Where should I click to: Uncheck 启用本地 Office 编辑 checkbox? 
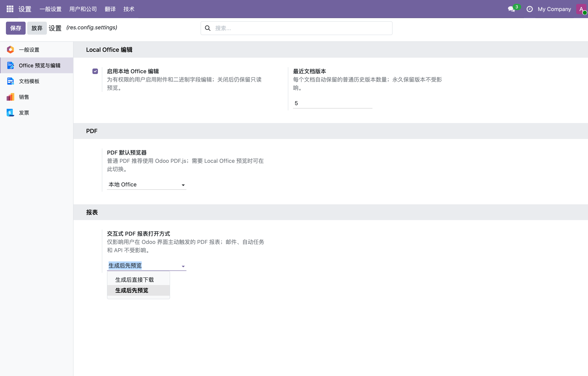95,71
